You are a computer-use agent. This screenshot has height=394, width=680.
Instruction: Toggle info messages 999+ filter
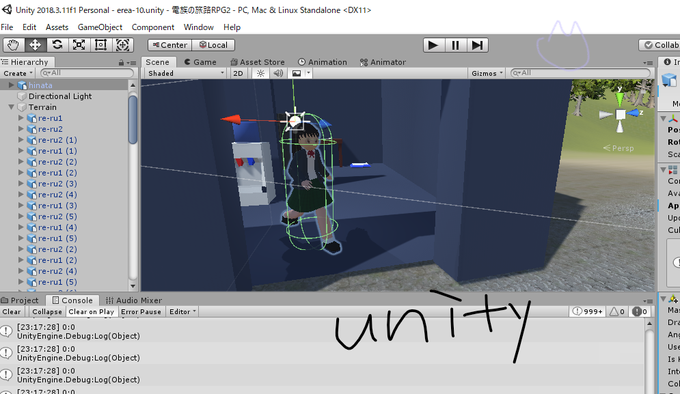587,312
